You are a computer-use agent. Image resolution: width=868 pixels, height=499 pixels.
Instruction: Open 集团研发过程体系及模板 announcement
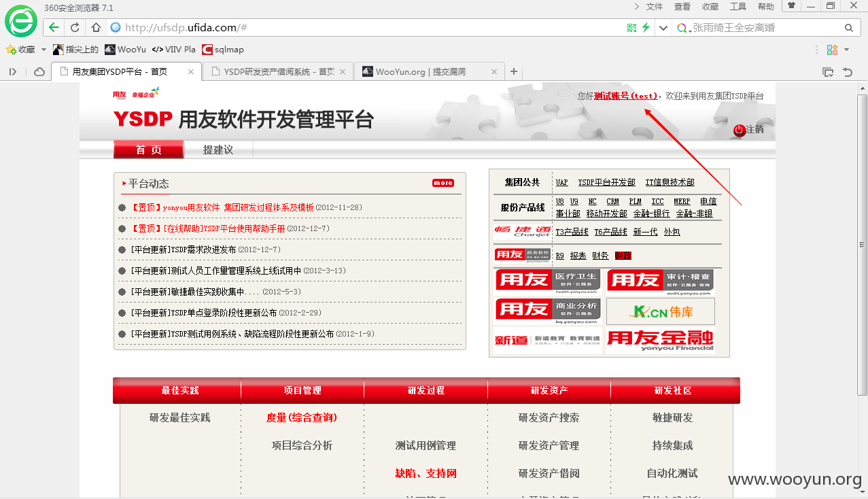click(x=268, y=207)
